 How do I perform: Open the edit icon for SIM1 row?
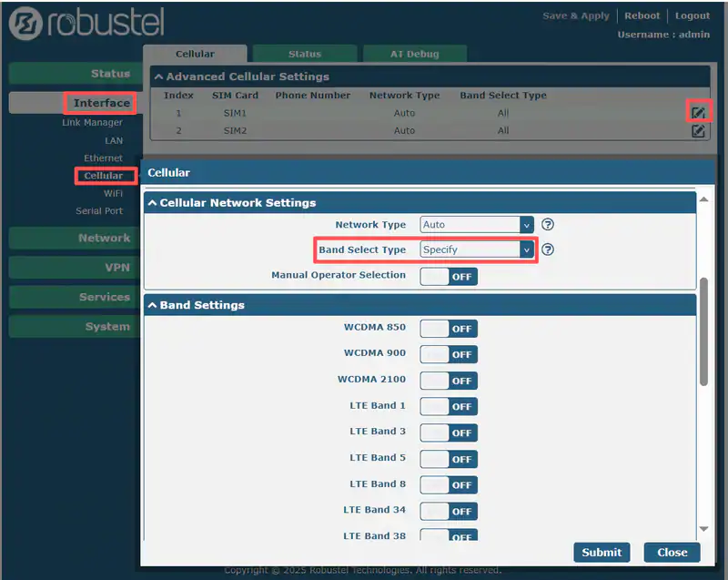pos(698,111)
